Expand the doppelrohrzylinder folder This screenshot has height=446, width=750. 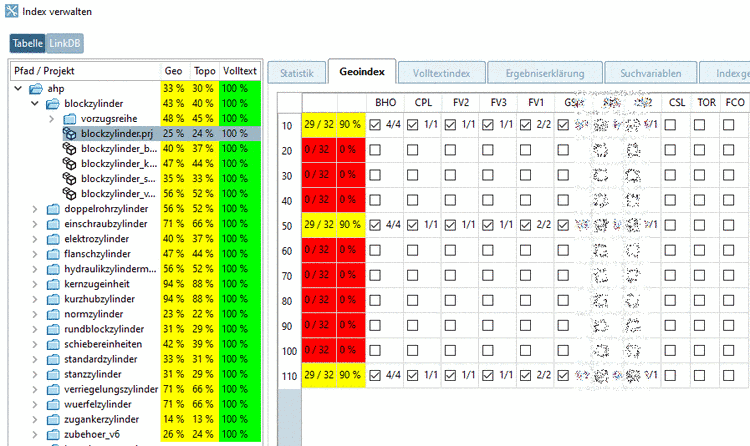(x=35, y=209)
